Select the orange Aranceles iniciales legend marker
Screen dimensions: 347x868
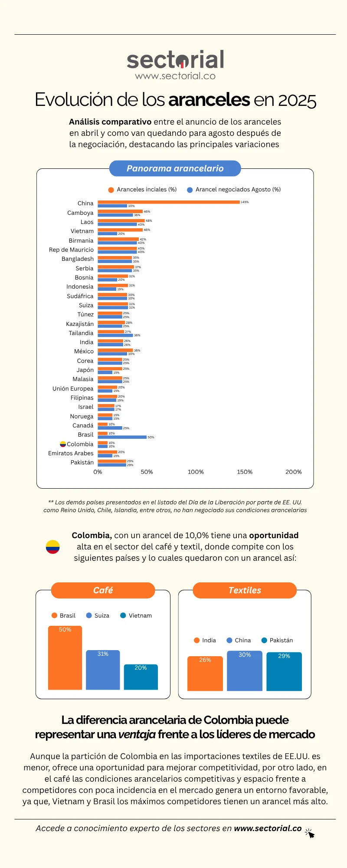[x=111, y=190]
